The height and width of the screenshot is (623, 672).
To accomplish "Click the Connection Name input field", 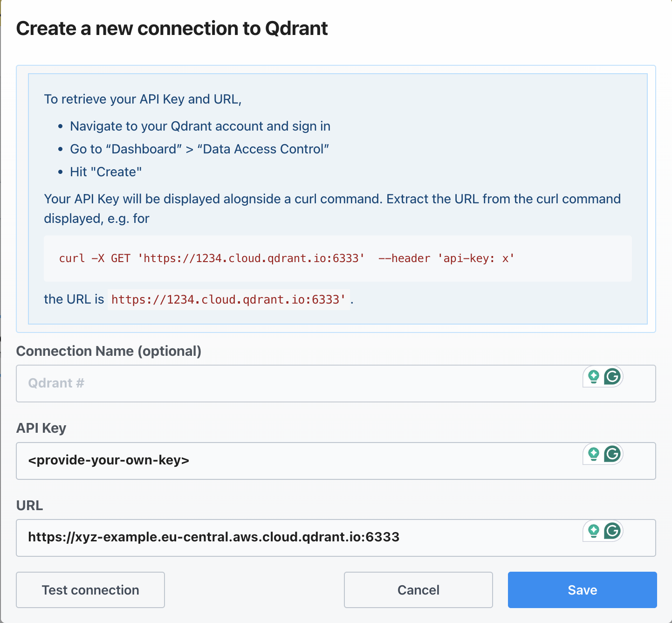I will coord(280,383).
